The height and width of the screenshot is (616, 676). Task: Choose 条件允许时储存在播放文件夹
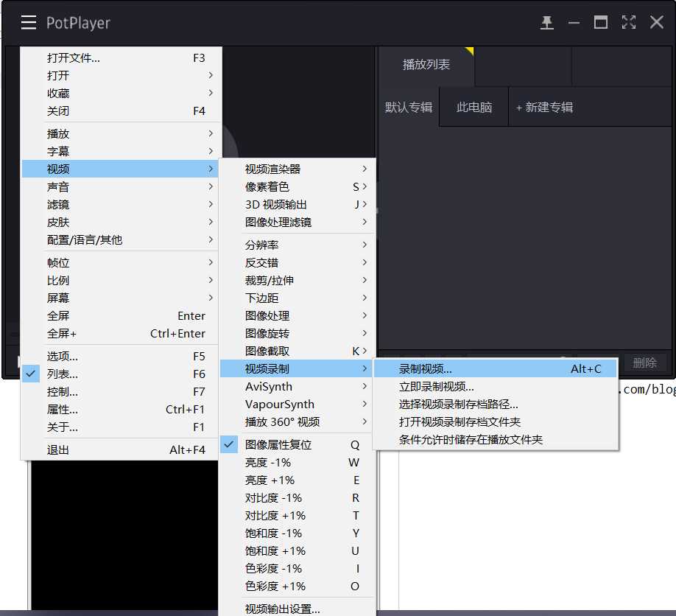(496, 440)
